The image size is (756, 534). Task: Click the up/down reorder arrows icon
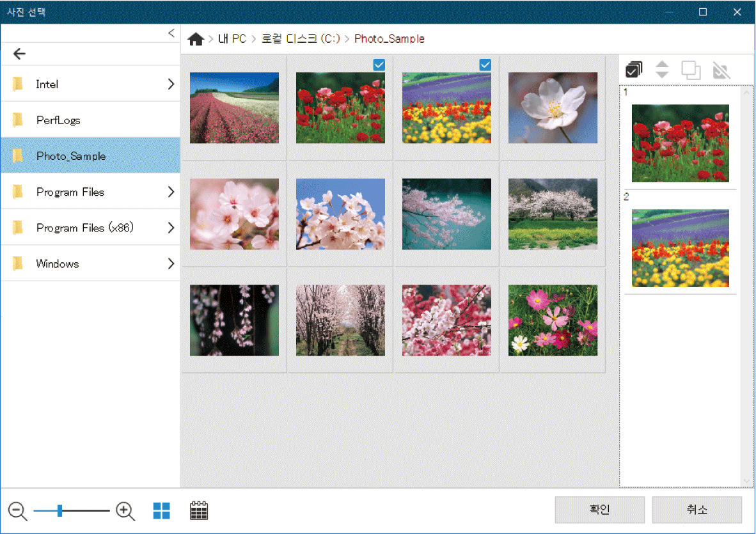tap(662, 70)
